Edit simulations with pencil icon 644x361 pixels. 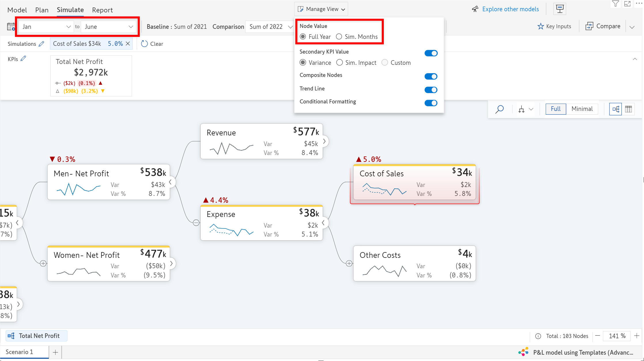[41, 44]
